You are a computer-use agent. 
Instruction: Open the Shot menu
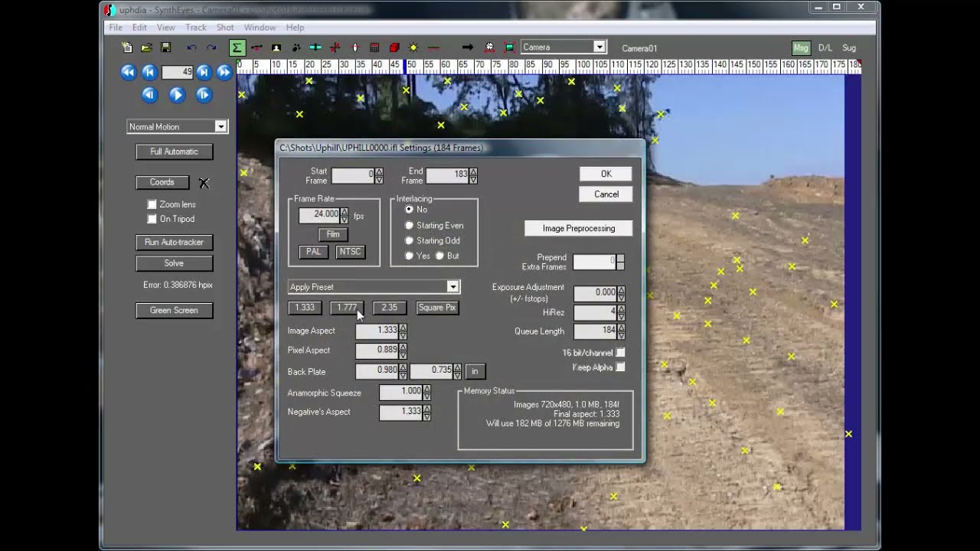[225, 28]
